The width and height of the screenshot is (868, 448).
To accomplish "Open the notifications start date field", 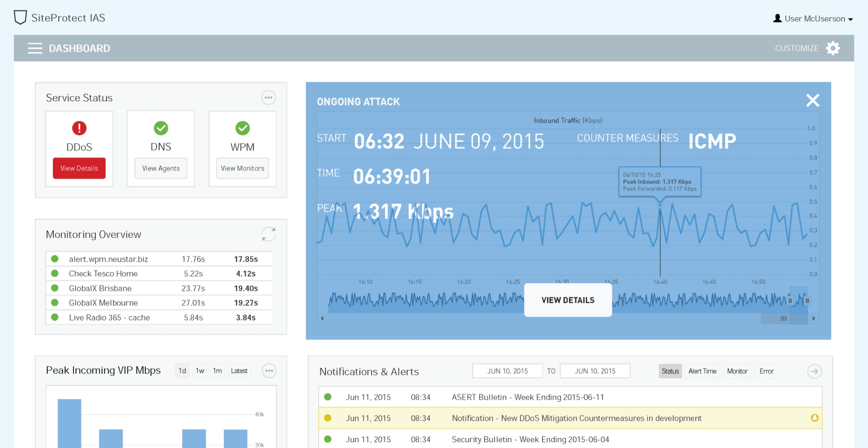I will click(507, 371).
